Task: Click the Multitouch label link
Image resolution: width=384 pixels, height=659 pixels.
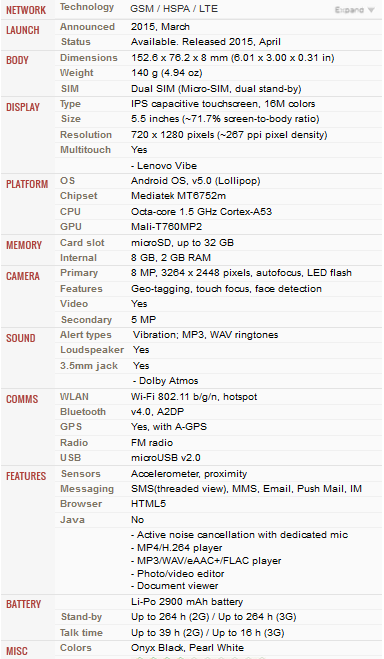Action: [85, 150]
